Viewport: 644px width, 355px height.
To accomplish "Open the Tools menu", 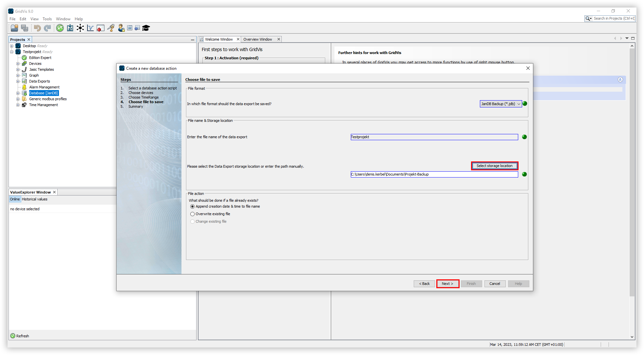I will (47, 19).
